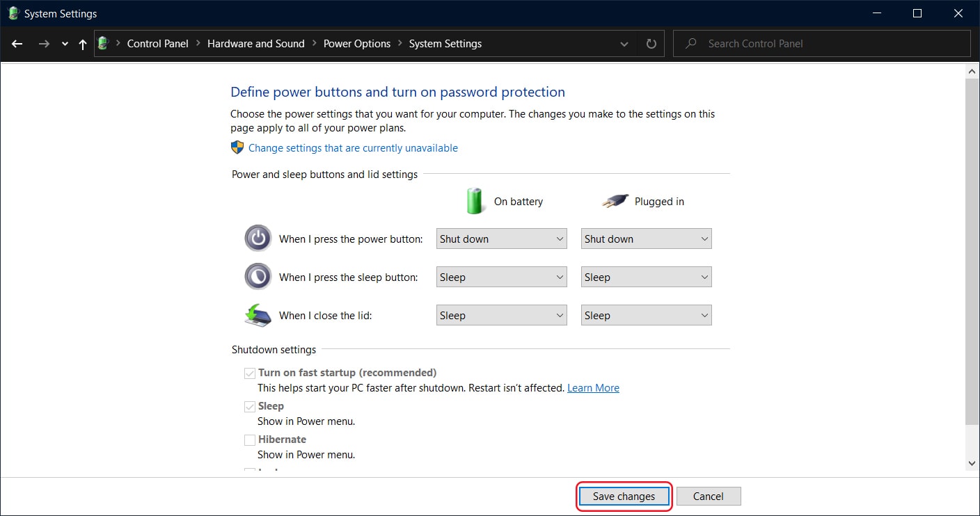The height and width of the screenshot is (516, 980).
Task: Click the forward arrow navigation icon
Action: 44,43
